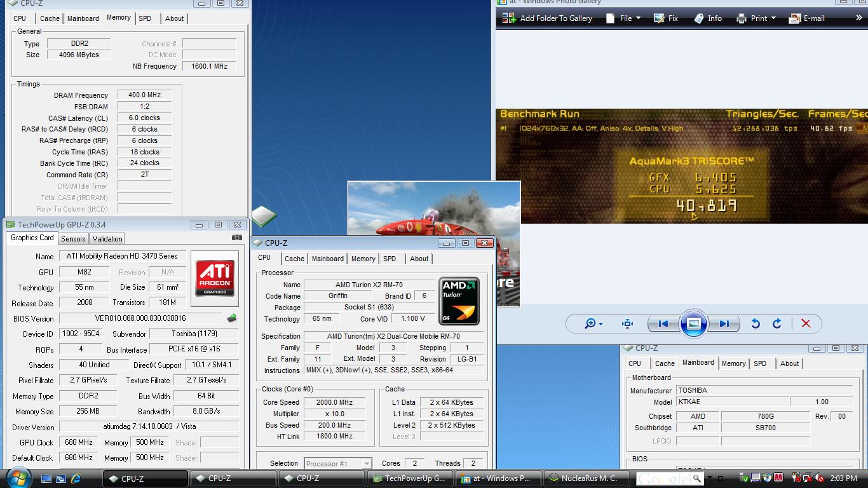Screen dimensions: 868x488
Task: Click the taskbar clock showing 2:03 PM
Action: 843,478
